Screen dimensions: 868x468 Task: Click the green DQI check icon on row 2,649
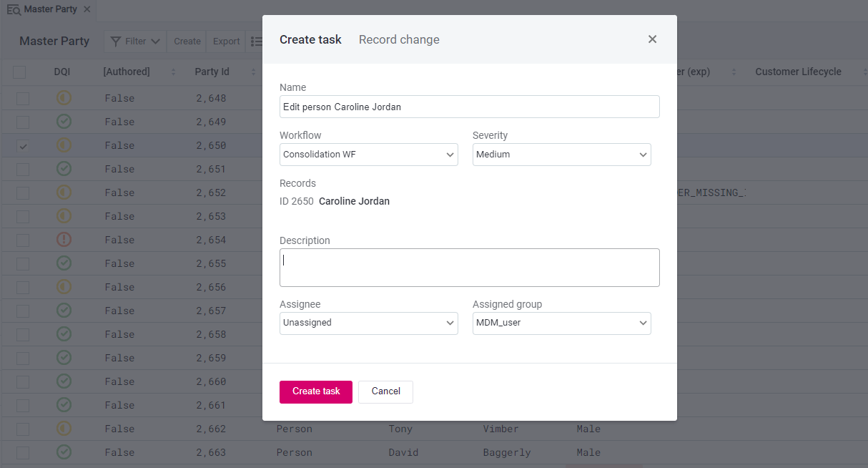click(x=64, y=122)
